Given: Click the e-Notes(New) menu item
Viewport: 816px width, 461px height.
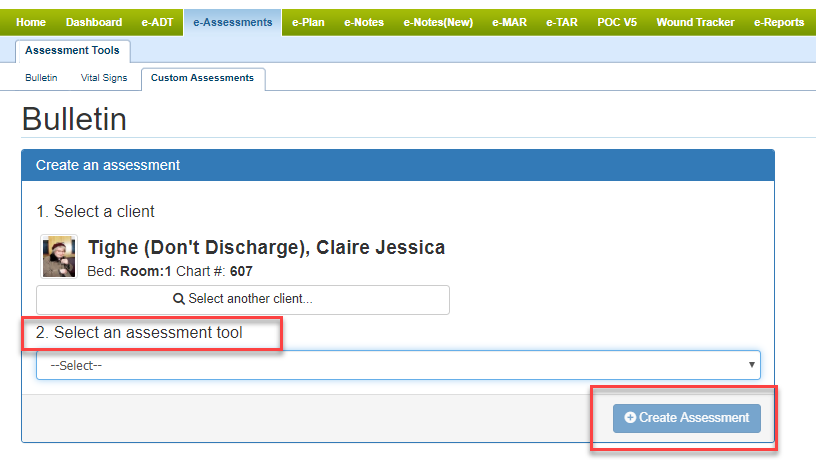Looking at the screenshot, I should point(438,22).
